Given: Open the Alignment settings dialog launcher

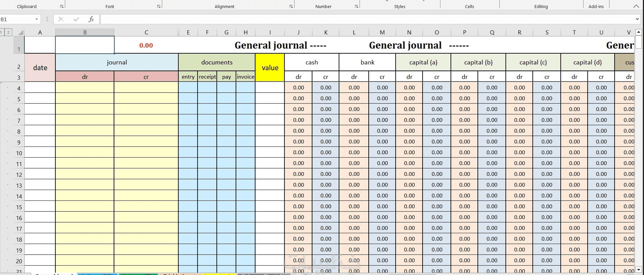Looking at the screenshot, I should 291,6.
